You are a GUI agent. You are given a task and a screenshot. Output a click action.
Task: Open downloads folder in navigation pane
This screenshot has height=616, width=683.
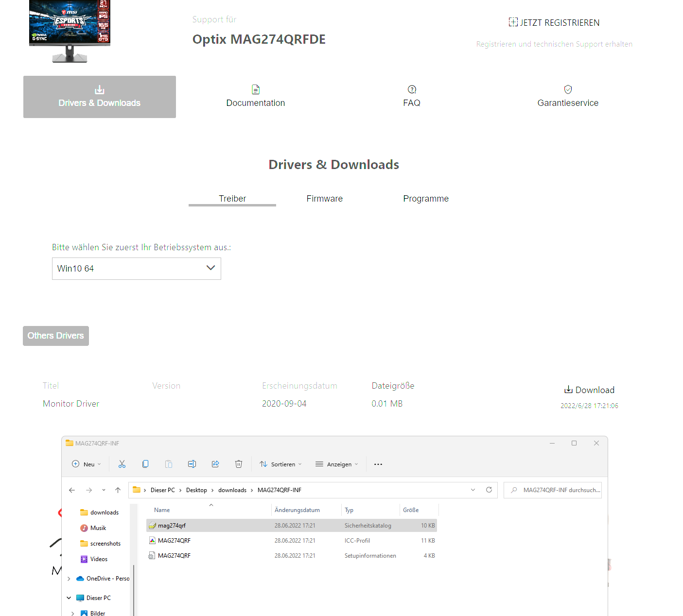coord(99,513)
